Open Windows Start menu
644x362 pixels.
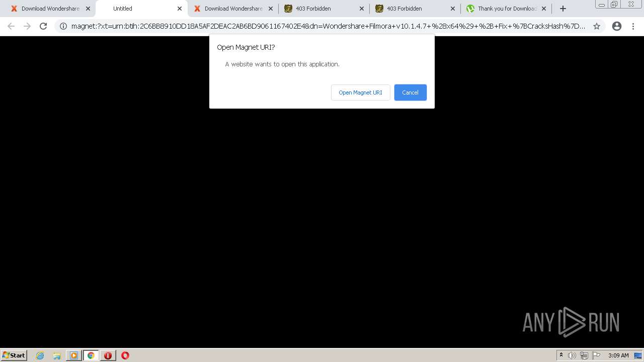click(x=14, y=355)
